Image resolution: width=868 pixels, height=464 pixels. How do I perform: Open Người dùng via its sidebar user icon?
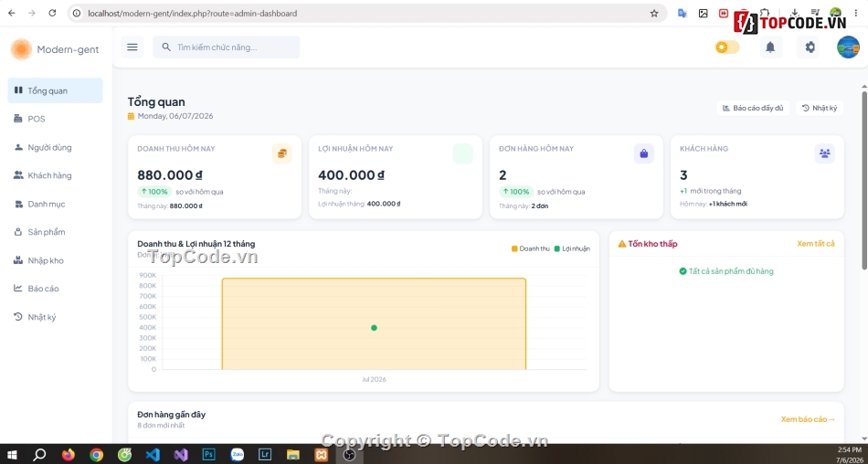[x=18, y=147]
